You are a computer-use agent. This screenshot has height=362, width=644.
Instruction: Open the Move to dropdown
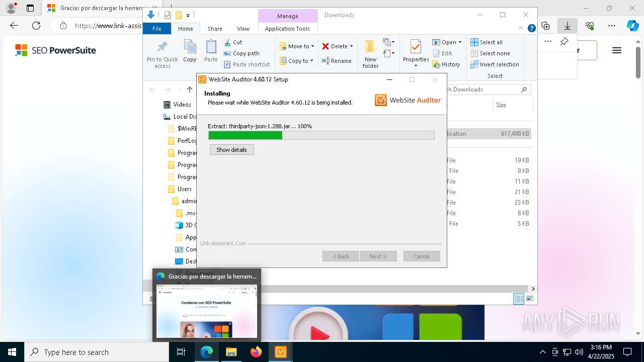pos(297,46)
